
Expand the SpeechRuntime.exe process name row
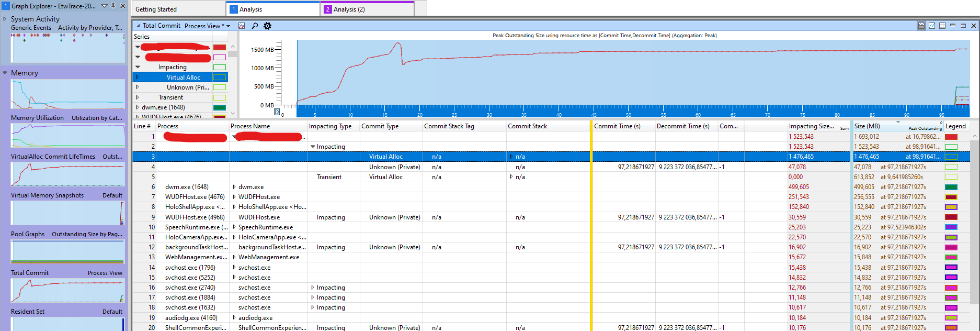point(234,227)
